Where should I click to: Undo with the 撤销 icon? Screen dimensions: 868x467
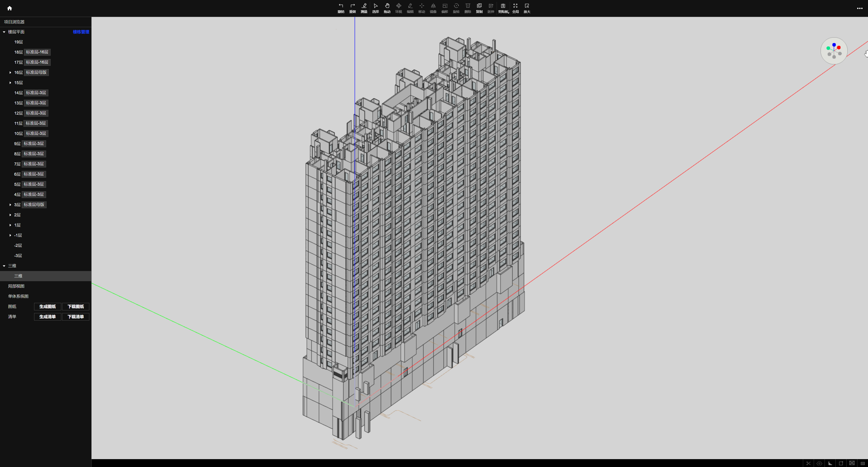tap(341, 8)
